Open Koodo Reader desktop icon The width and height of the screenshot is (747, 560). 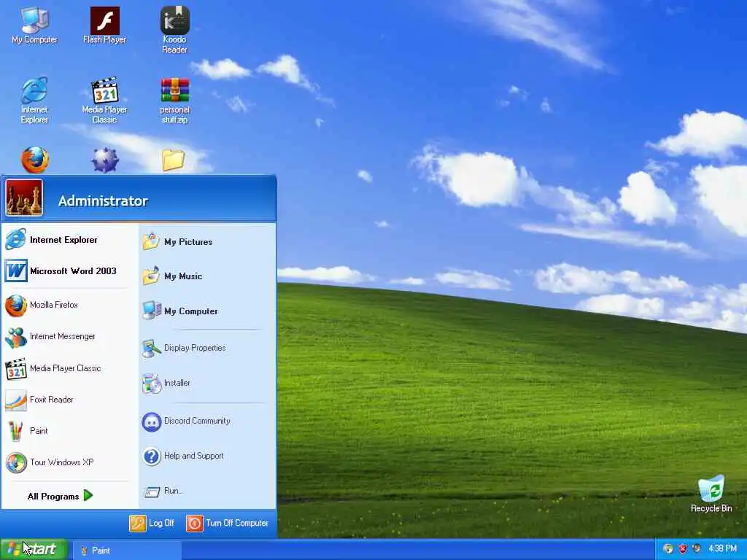point(174,30)
